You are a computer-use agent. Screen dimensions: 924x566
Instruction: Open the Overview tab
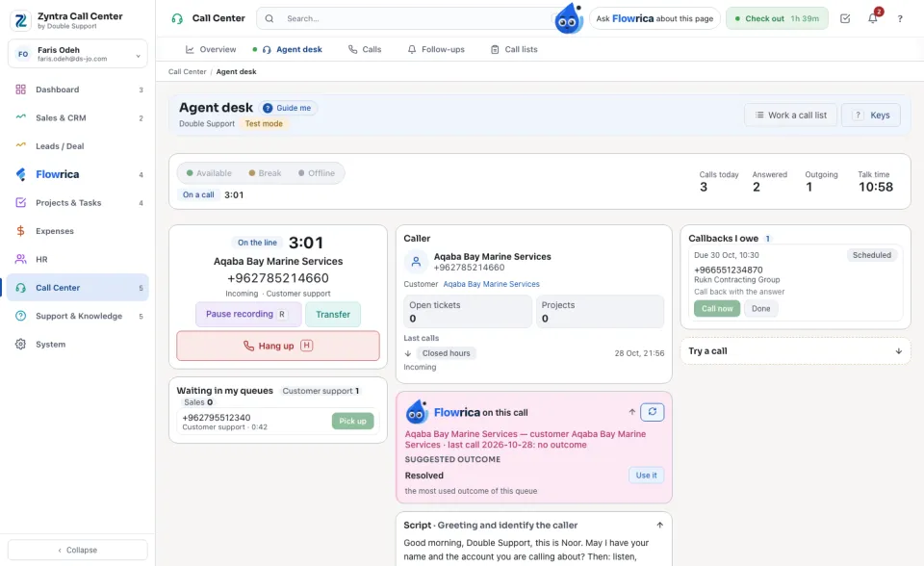[x=211, y=49]
